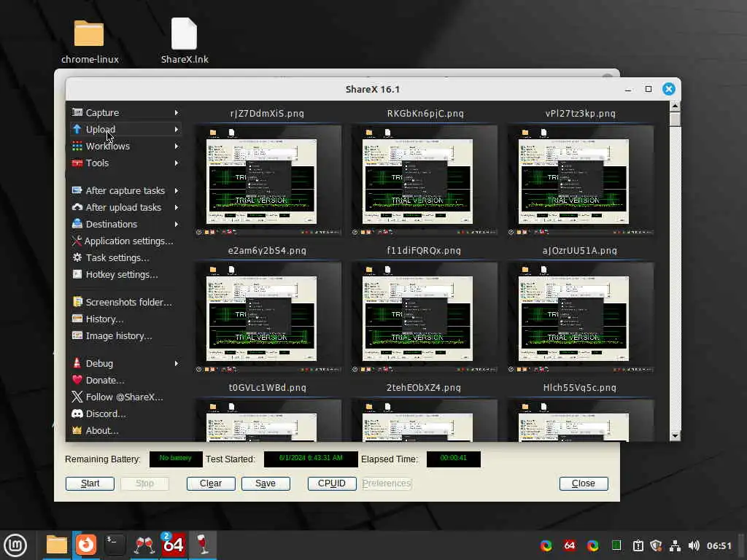
Task: Click the red 64 app in taskbar
Action: pyautogui.click(x=172, y=544)
